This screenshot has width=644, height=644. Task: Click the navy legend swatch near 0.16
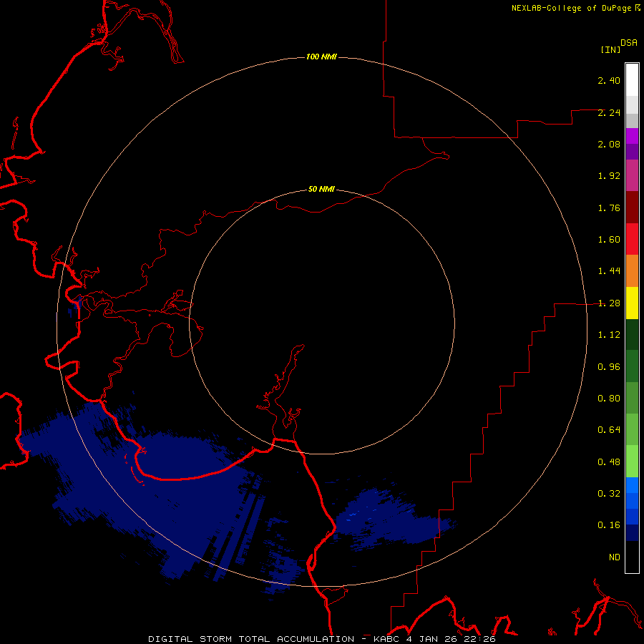point(632,533)
